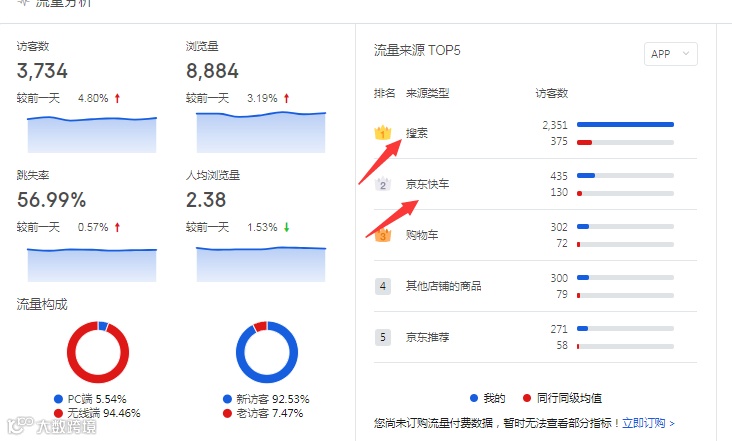Click the 跳失率 value 56.99%
Viewport: 732px width, 441px height.
(51, 200)
